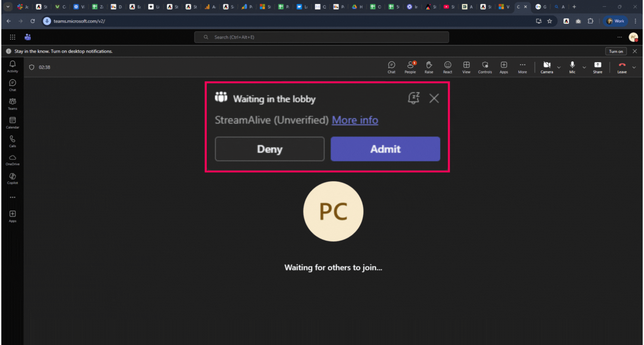Mute the Mic
Viewport: 644px width, 345px height.
(572, 67)
